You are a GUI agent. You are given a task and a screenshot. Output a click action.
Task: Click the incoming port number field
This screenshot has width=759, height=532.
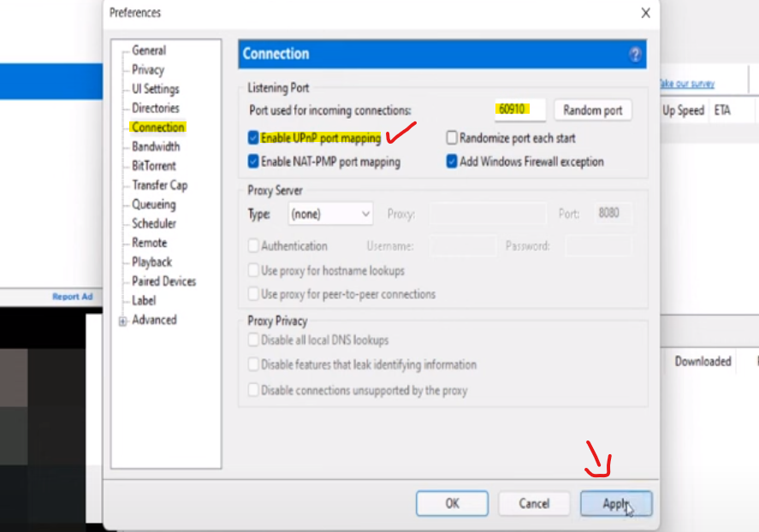click(519, 109)
